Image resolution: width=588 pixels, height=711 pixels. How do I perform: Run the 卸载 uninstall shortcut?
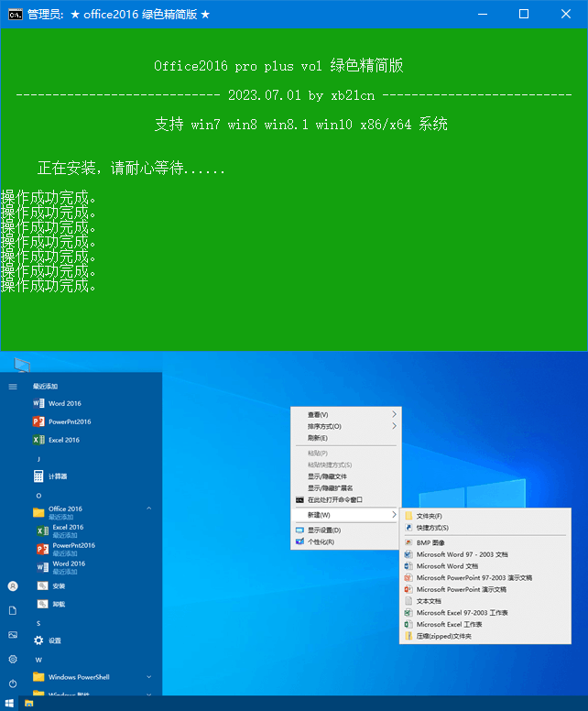(50, 604)
